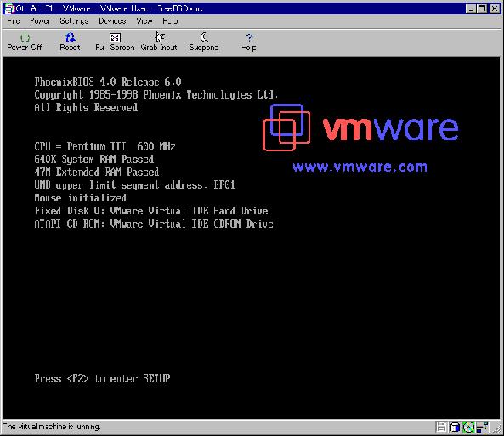
Task: Click '640K System RAM Passed' line
Action: [x=93, y=159]
